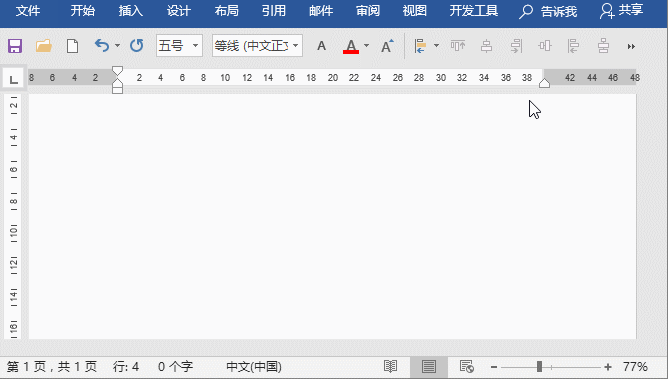The image size is (668, 379).
Task: Switch to Read Mode view
Action: pyautogui.click(x=390, y=366)
